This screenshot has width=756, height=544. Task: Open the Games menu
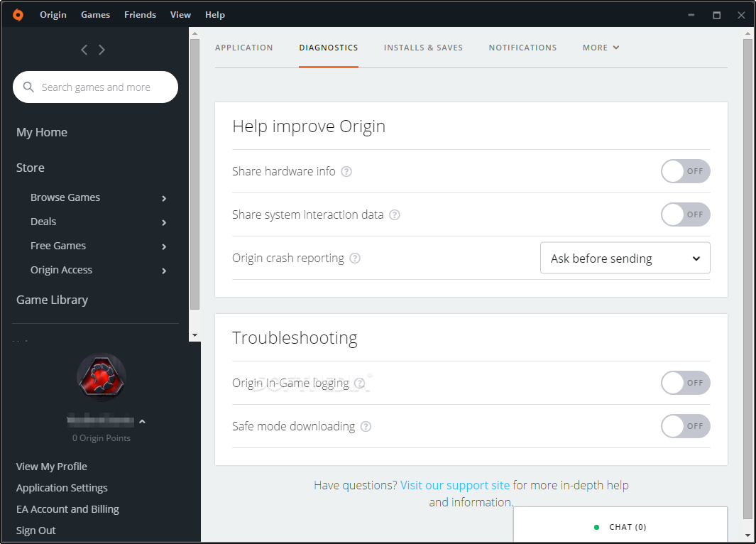click(x=95, y=15)
